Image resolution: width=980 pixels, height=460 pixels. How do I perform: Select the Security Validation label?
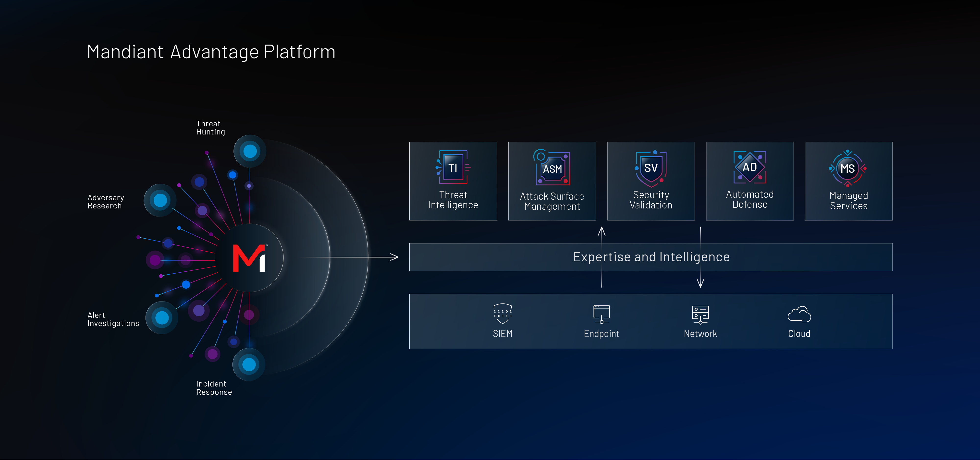point(651,200)
